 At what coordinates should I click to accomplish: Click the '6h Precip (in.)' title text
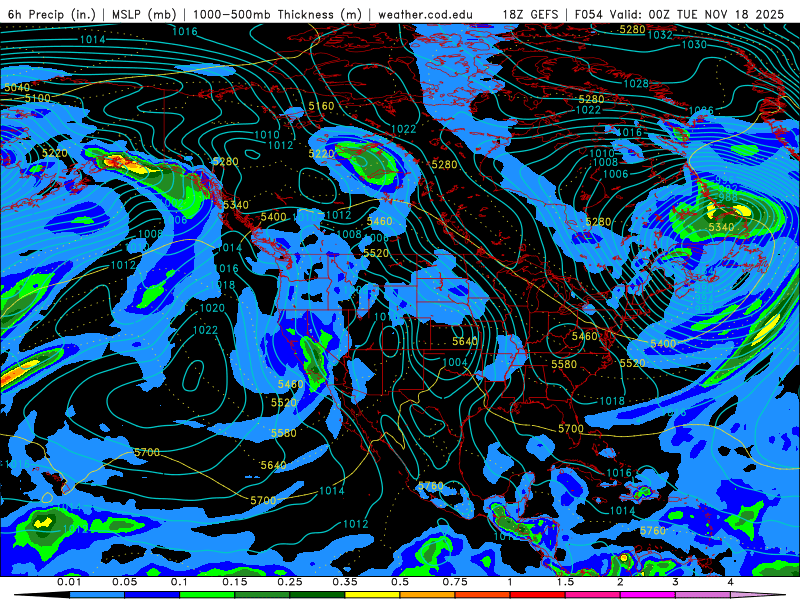pyautogui.click(x=52, y=14)
